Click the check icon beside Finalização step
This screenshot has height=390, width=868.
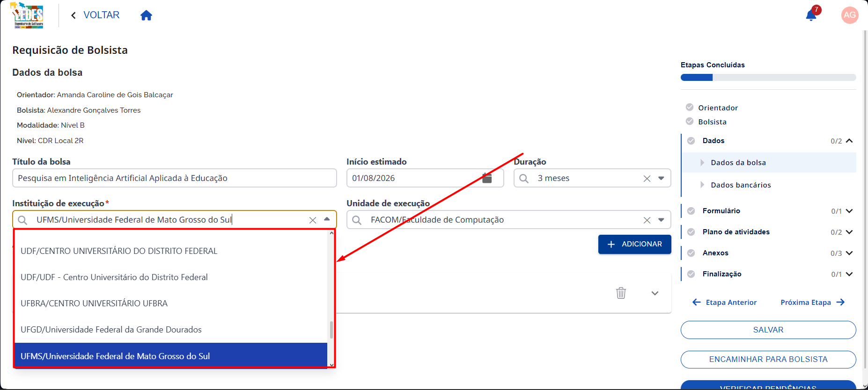tap(691, 274)
